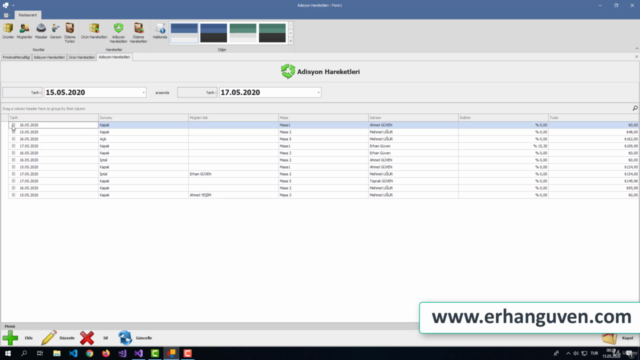Screen dimensions: 640x360
Task: Apply the green and light skin swatch
Action: [x=243, y=33]
